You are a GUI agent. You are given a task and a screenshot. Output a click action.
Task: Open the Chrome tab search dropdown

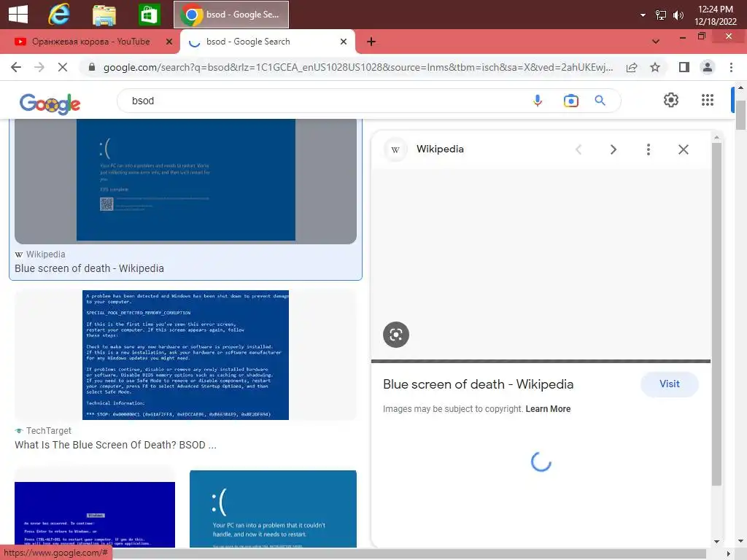[x=656, y=42]
